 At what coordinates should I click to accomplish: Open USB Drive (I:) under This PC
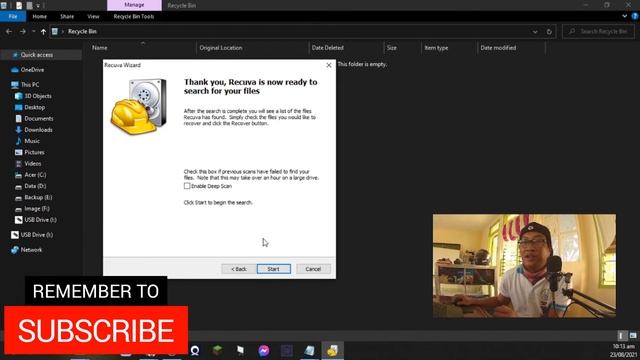pos(40,220)
